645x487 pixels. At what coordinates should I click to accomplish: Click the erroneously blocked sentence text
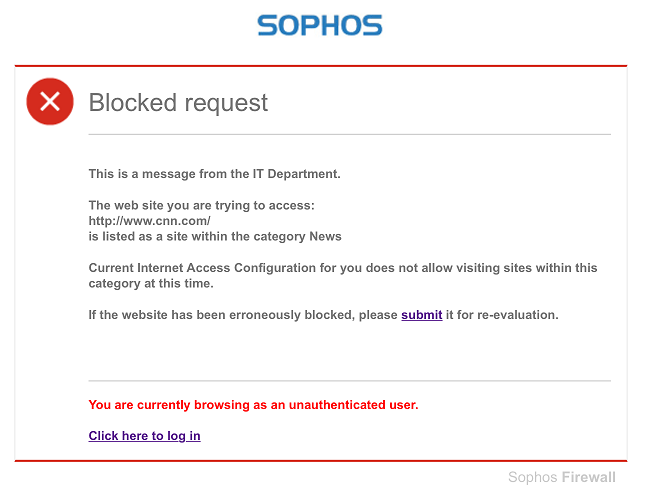323,315
